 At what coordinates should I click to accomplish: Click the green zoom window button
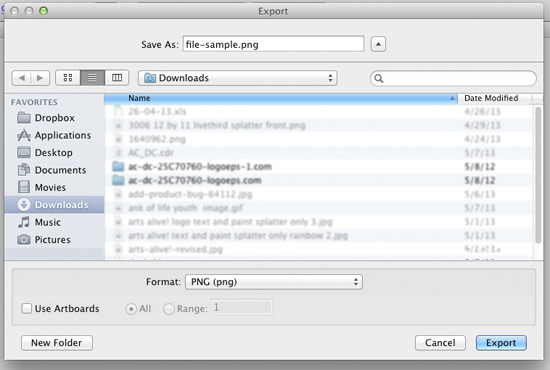click(43, 11)
